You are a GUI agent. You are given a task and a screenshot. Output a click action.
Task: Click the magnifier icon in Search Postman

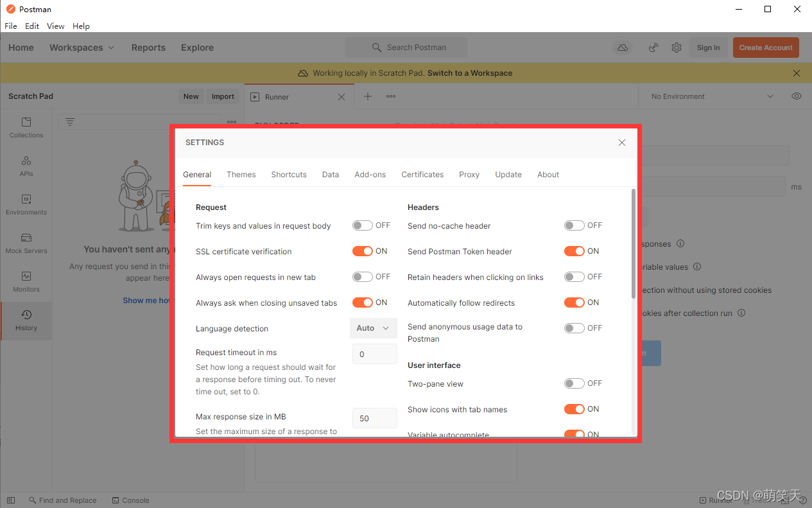tap(377, 48)
